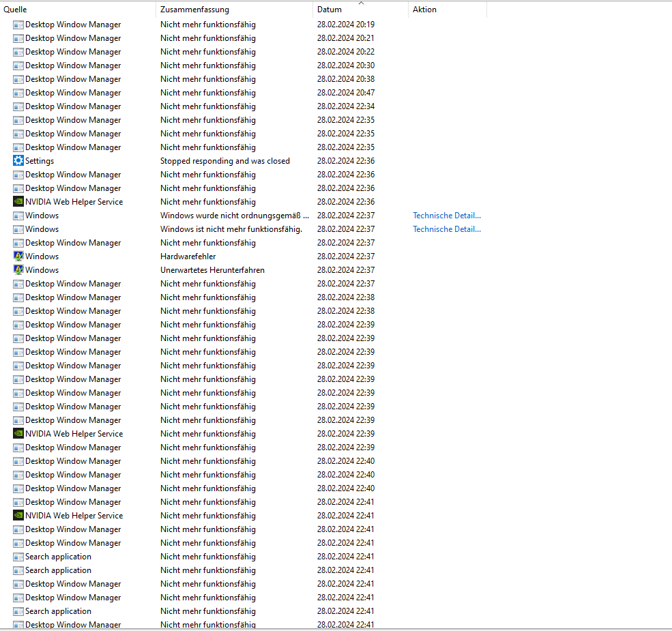Click Desktop Window Manager icon at 20:30
Image resolution: width=672 pixels, height=631 pixels.
18,66
